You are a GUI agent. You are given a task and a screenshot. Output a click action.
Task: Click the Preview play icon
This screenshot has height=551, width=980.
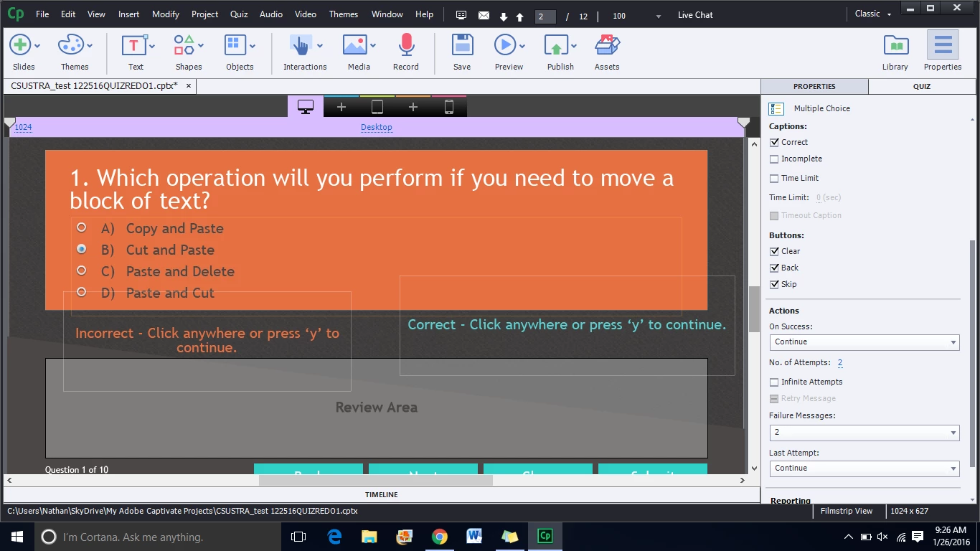pyautogui.click(x=505, y=44)
